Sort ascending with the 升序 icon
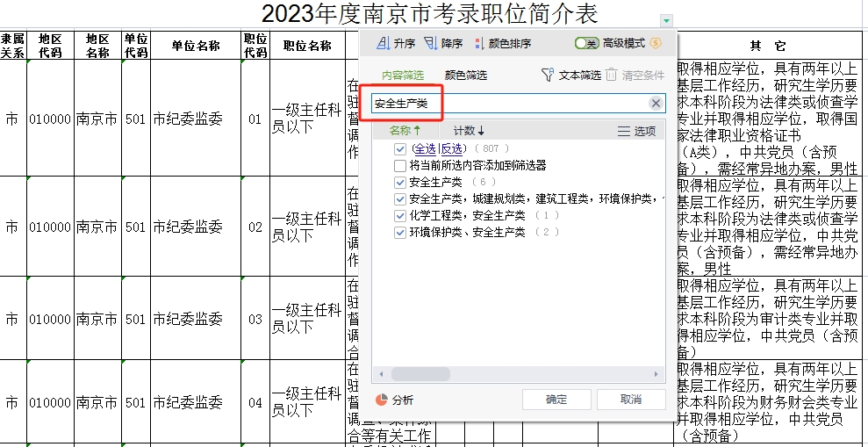This screenshot has height=447, width=868. pyautogui.click(x=383, y=43)
